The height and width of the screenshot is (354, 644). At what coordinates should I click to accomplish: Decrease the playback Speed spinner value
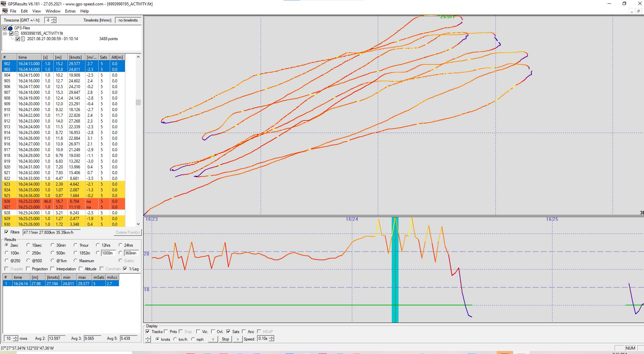(272, 340)
